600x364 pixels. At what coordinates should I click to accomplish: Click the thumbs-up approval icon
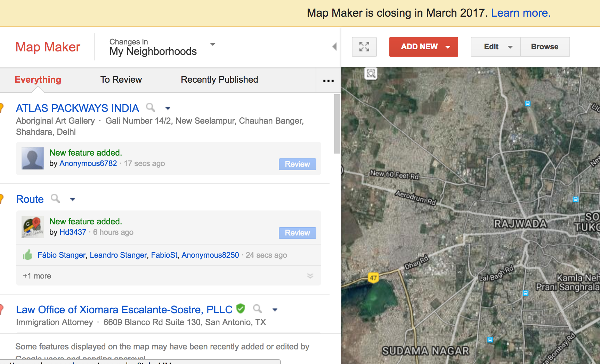coord(27,255)
